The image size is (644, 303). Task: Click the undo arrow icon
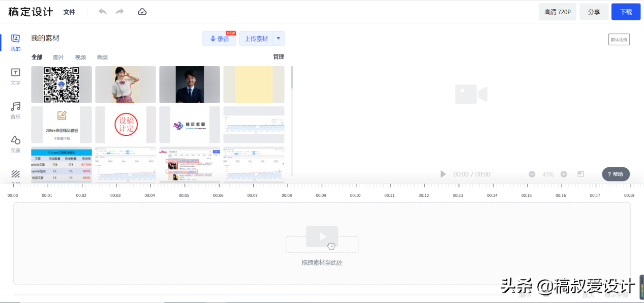(x=102, y=11)
